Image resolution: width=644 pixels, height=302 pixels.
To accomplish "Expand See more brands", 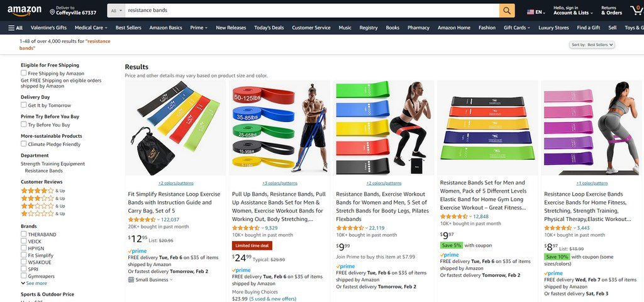I will [x=34, y=284].
